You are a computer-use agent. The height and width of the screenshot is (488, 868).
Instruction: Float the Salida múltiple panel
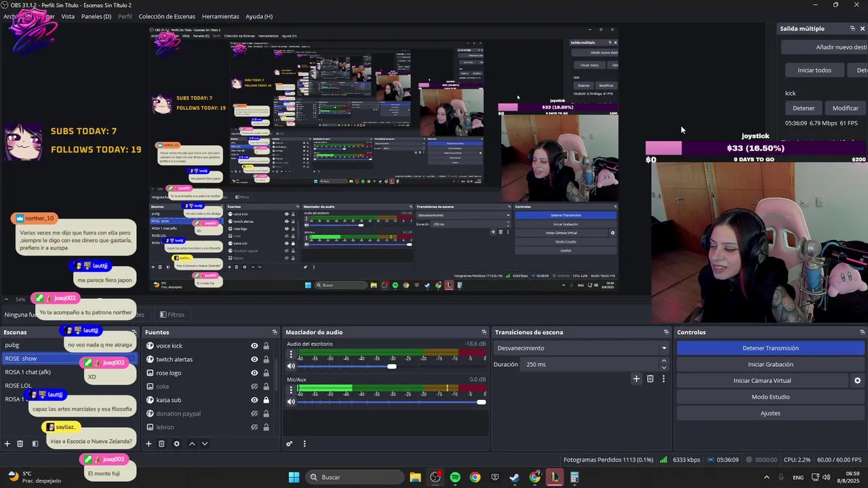coord(852,28)
